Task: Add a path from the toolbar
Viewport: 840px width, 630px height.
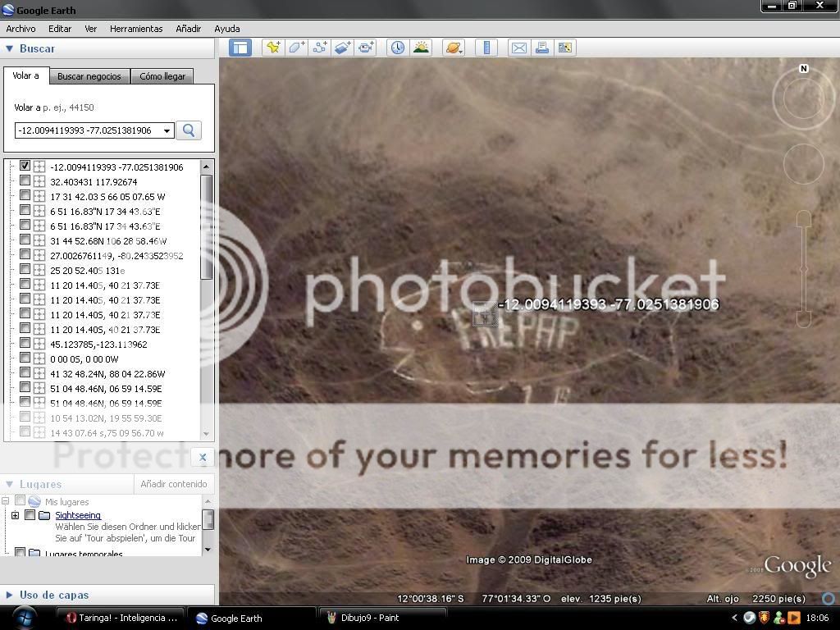Action: [x=320, y=48]
